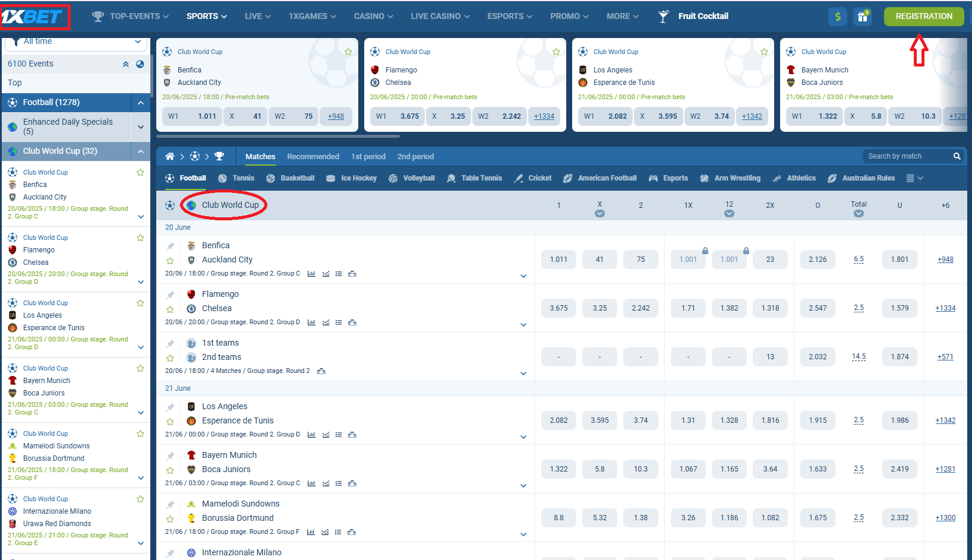This screenshot has width=972, height=560.
Task: Open statistics chart icon for Benfica match
Action: 311,274
